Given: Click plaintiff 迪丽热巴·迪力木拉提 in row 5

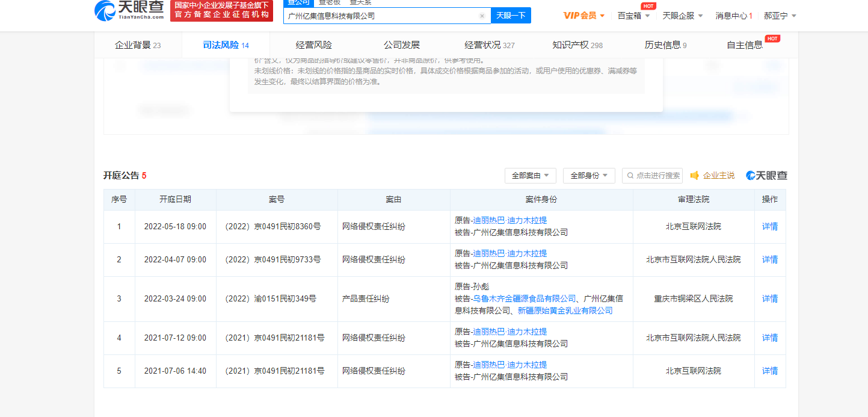Looking at the screenshot, I should tap(510, 365).
